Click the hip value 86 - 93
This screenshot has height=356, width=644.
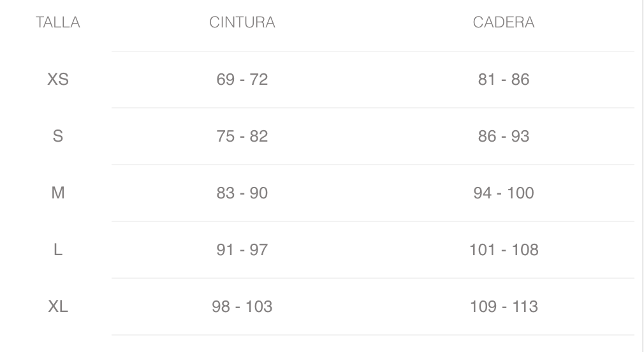pos(504,137)
